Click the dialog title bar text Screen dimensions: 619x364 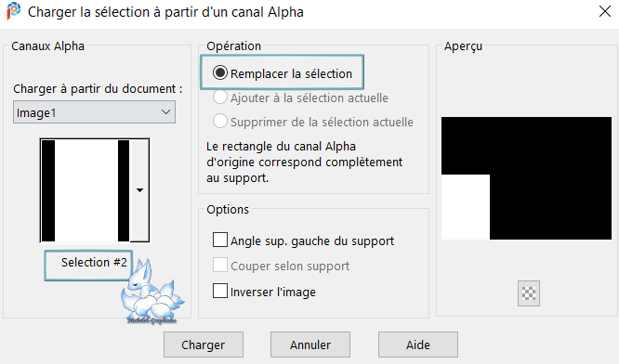coord(165,12)
